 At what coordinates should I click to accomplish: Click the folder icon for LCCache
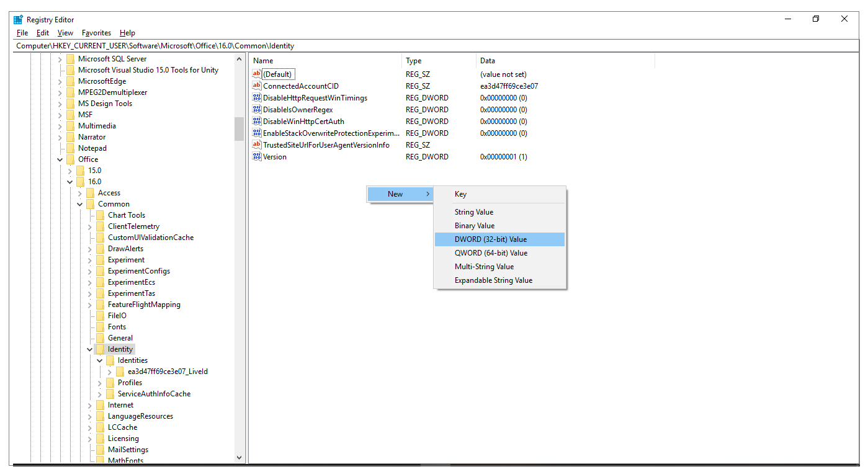[100, 427]
